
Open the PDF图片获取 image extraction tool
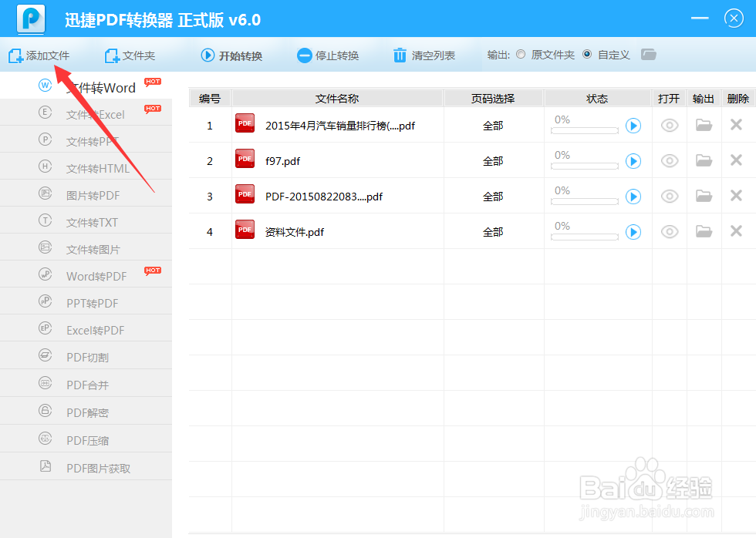[x=86, y=466]
